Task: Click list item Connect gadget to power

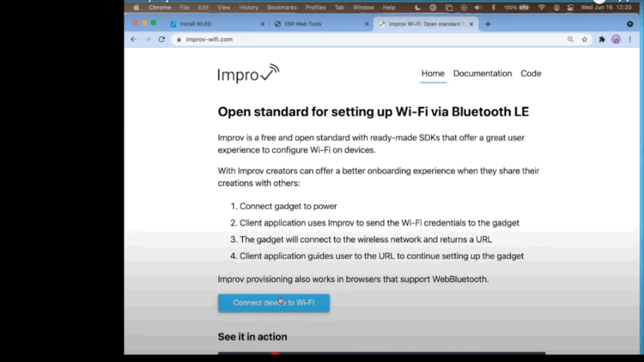Action: click(x=288, y=207)
